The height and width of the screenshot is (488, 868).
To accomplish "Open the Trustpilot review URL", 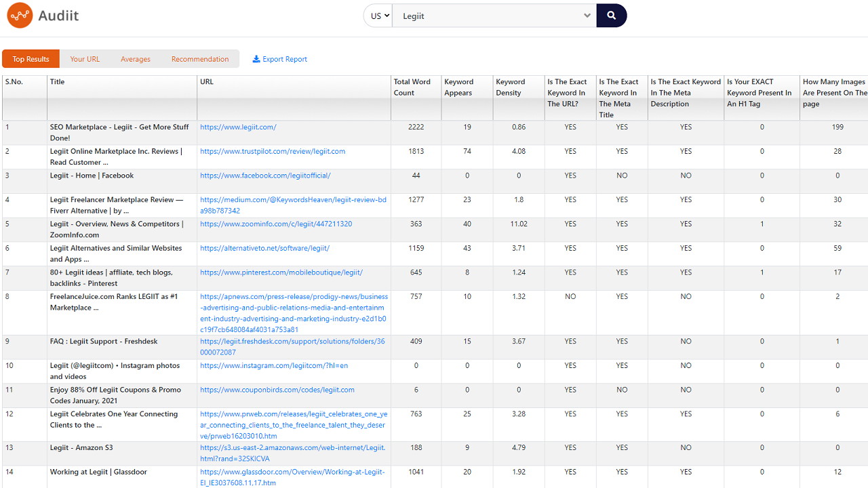I will click(273, 152).
